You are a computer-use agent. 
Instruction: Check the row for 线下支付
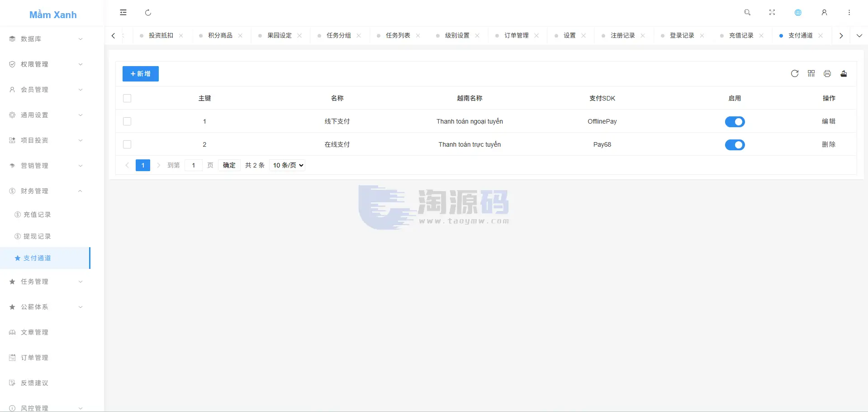(x=127, y=121)
